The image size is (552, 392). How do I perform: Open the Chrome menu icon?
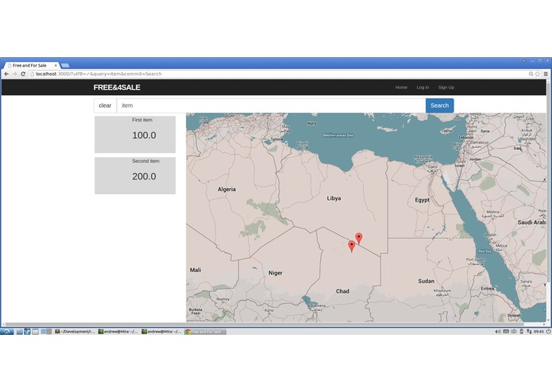coord(546,74)
